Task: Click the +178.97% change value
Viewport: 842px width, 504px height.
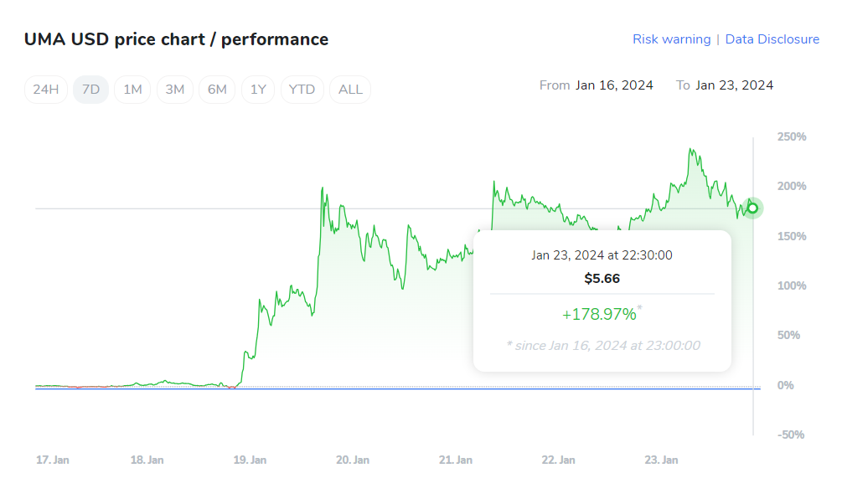Action: pyautogui.click(x=599, y=314)
